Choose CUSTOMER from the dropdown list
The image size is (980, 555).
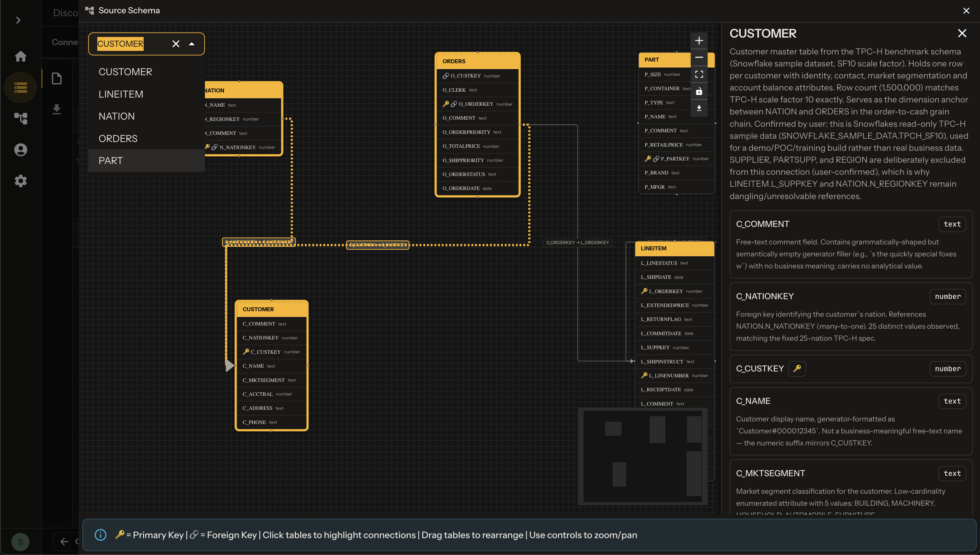[x=147, y=72]
